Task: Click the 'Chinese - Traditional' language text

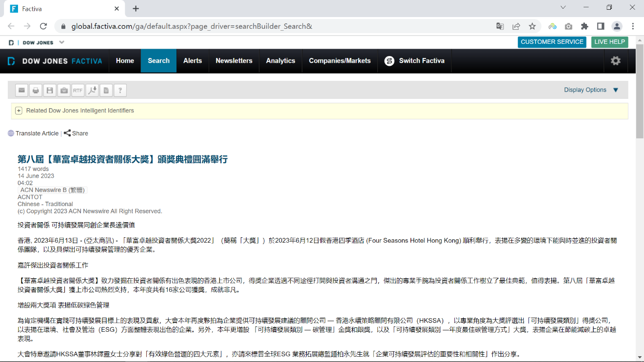Action: [x=45, y=204]
